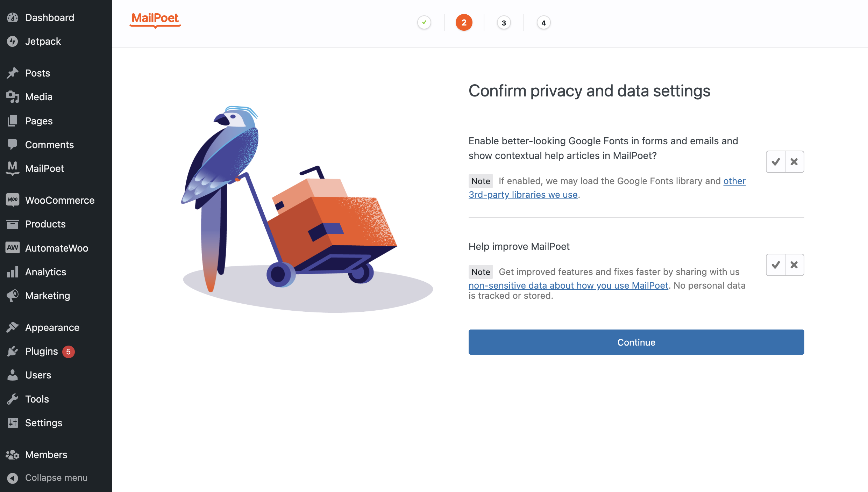The width and height of the screenshot is (868, 492).
Task: Click the Analytics bar chart icon
Action: click(x=13, y=272)
